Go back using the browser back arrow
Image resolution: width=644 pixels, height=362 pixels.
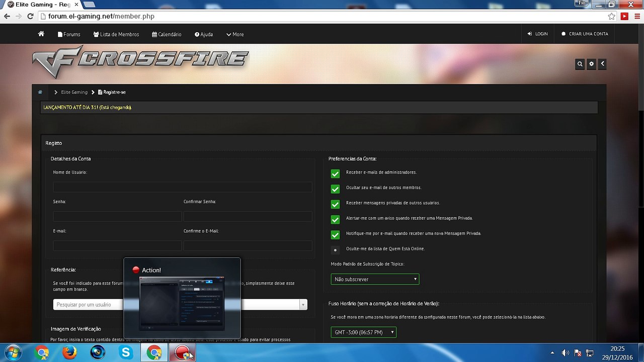pyautogui.click(x=7, y=16)
